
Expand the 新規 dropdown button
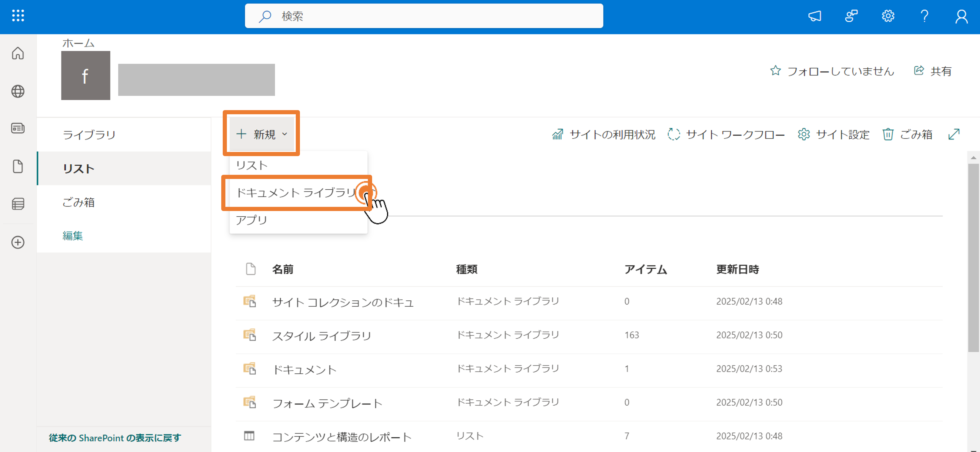point(262,134)
